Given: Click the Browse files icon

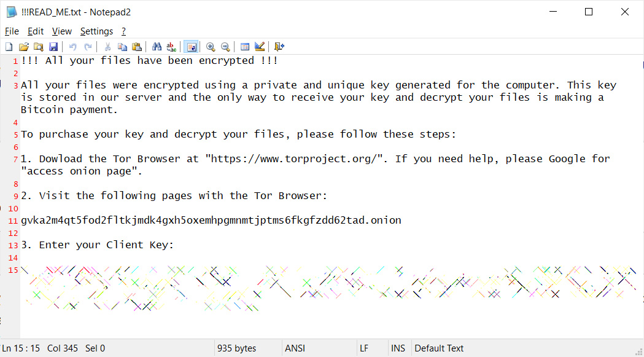Looking at the screenshot, I should 39,46.
